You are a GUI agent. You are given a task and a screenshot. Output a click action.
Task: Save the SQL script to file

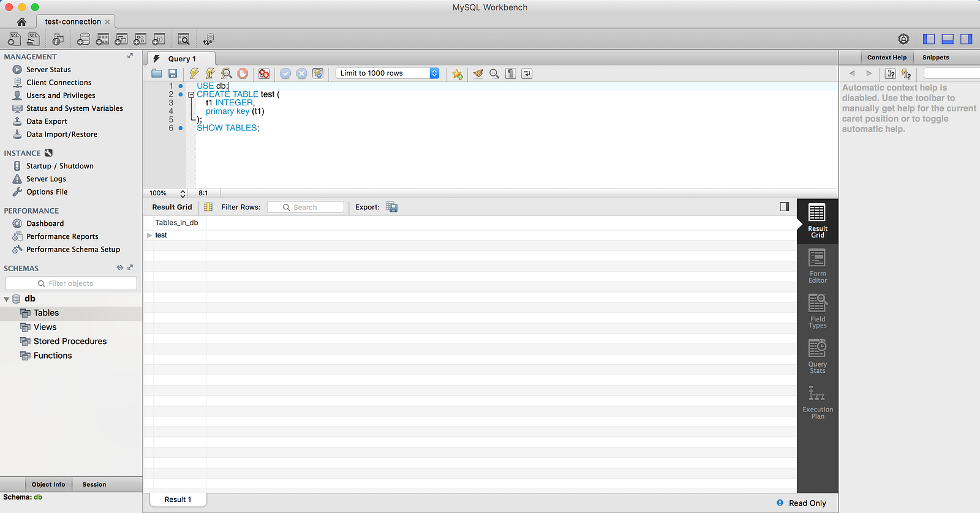173,73
